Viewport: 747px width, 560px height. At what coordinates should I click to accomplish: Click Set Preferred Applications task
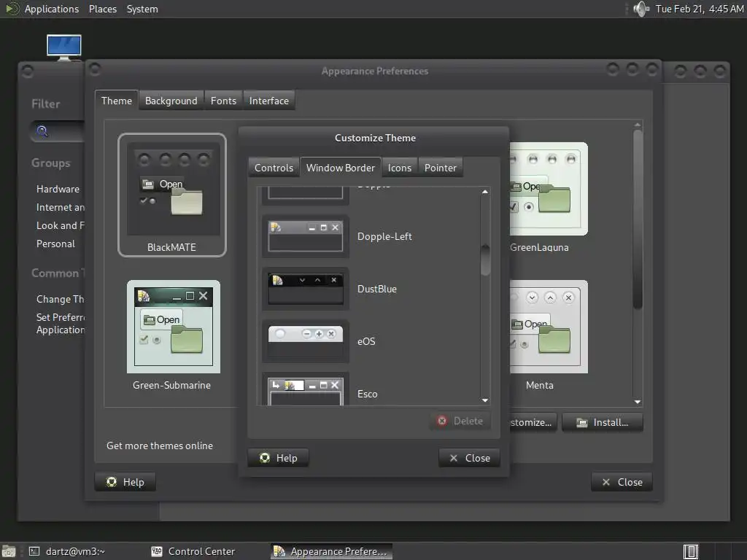[61, 323]
